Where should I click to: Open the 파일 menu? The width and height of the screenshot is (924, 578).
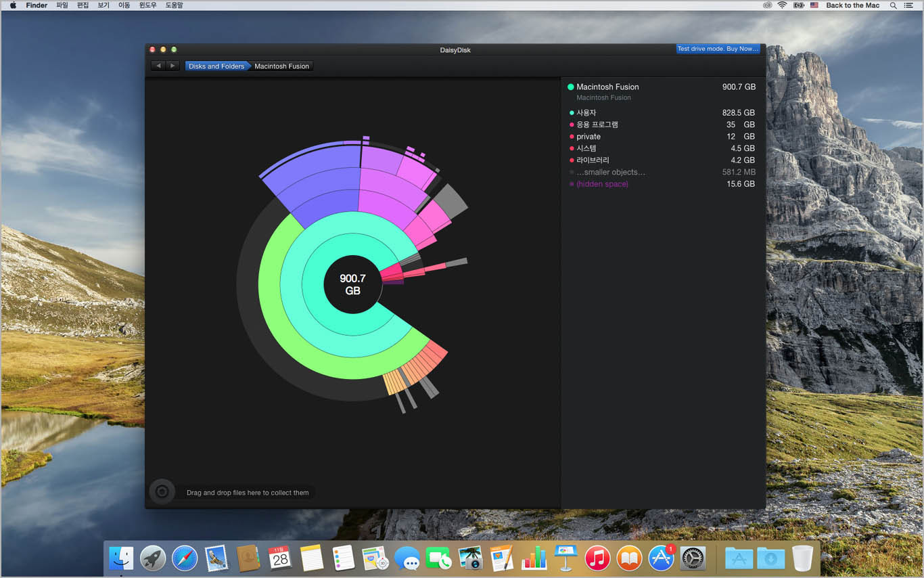62,5
